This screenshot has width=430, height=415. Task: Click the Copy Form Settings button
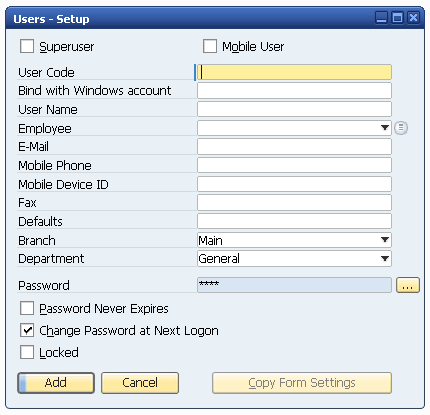pos(302,383)
